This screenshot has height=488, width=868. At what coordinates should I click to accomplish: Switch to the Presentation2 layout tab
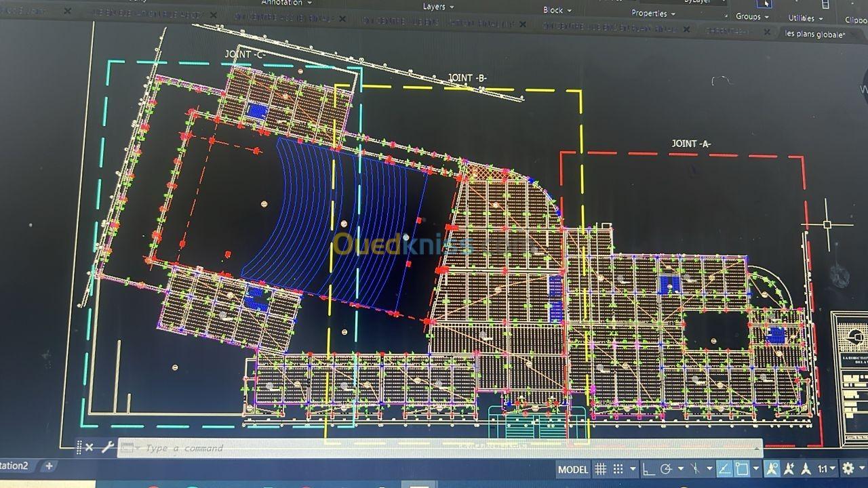[14, 466]
